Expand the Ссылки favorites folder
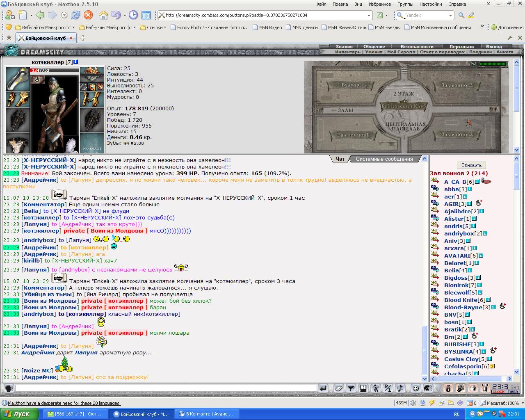525x420 pixels. coord(153,27)
